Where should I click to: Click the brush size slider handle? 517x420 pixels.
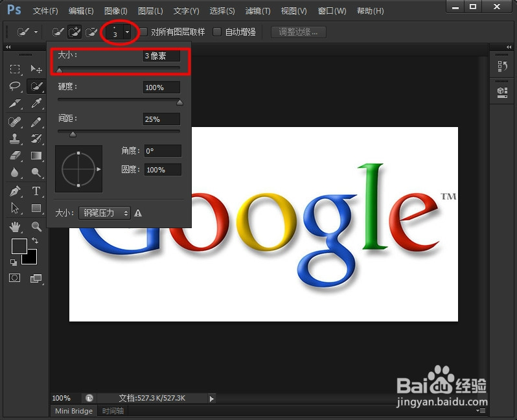pos(60,70)
